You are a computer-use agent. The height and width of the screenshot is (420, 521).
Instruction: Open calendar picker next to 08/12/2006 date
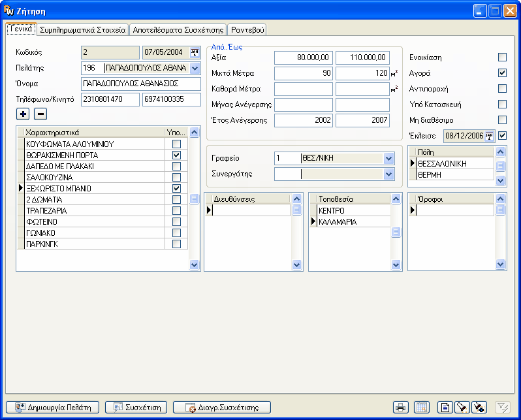pos(489,136)
